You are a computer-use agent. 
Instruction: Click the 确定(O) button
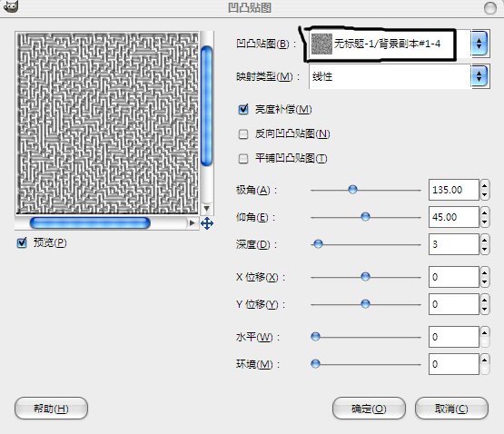369,409
